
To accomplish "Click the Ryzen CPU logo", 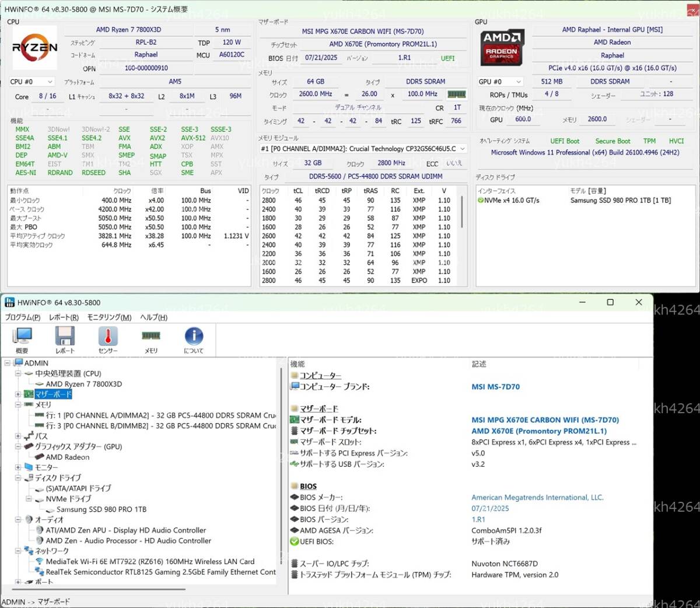I will pos(35,48).
